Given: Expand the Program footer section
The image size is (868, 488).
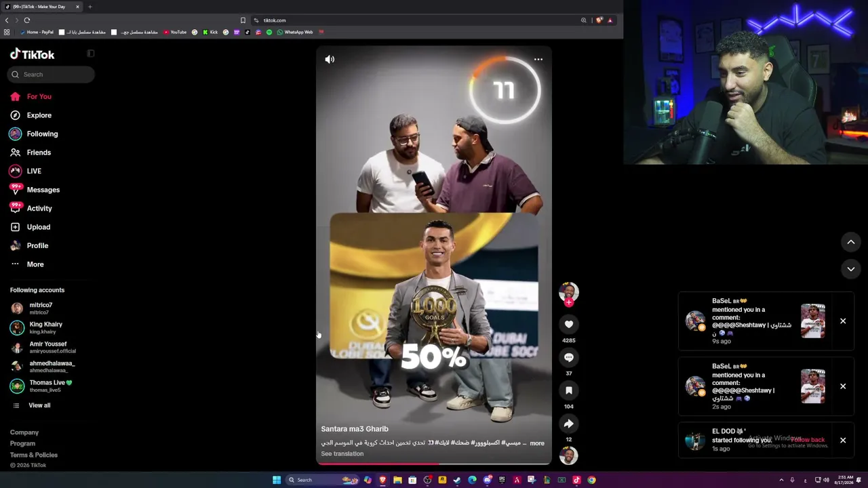Looking at the screenshot, I should [22, 444].
